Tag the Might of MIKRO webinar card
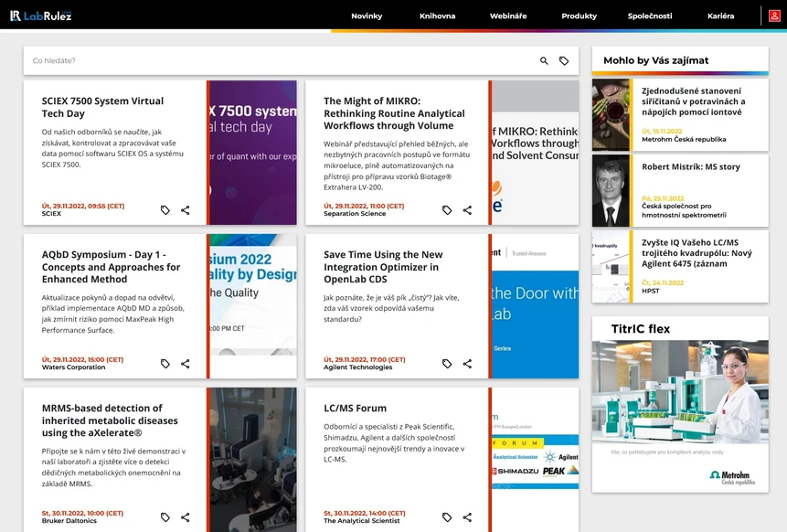 coord(447,210)
